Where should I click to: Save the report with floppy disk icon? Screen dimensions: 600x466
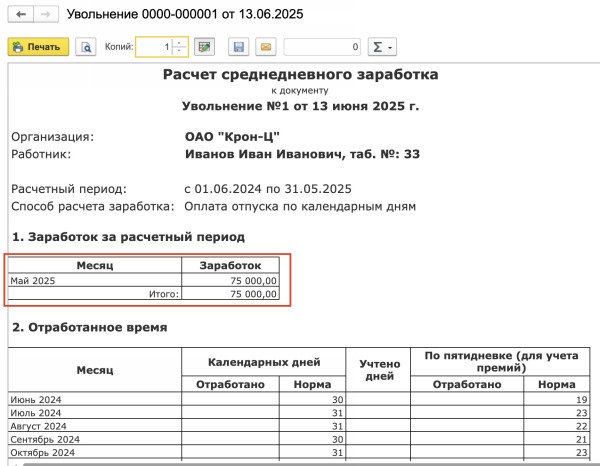238,47
